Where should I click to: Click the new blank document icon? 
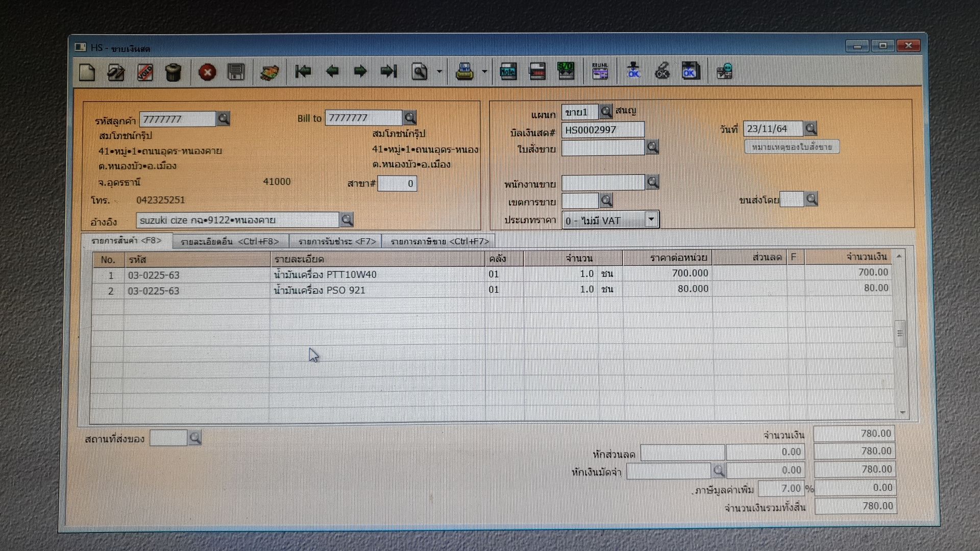point(87,72)
